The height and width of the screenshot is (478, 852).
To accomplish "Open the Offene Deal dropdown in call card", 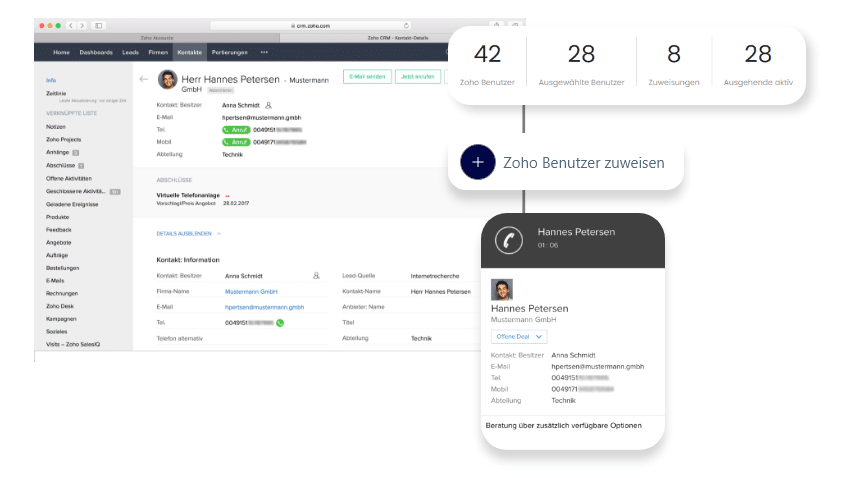I will pos(519,337).
